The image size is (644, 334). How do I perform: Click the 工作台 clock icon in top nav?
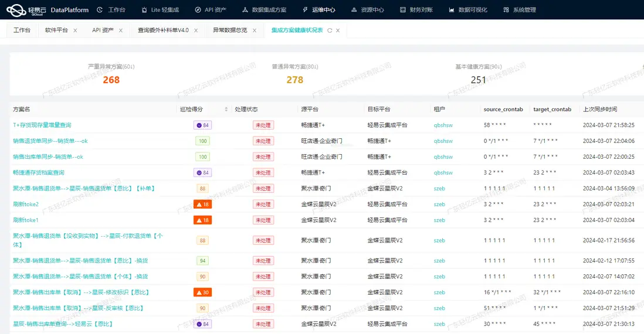click(100, 10)
